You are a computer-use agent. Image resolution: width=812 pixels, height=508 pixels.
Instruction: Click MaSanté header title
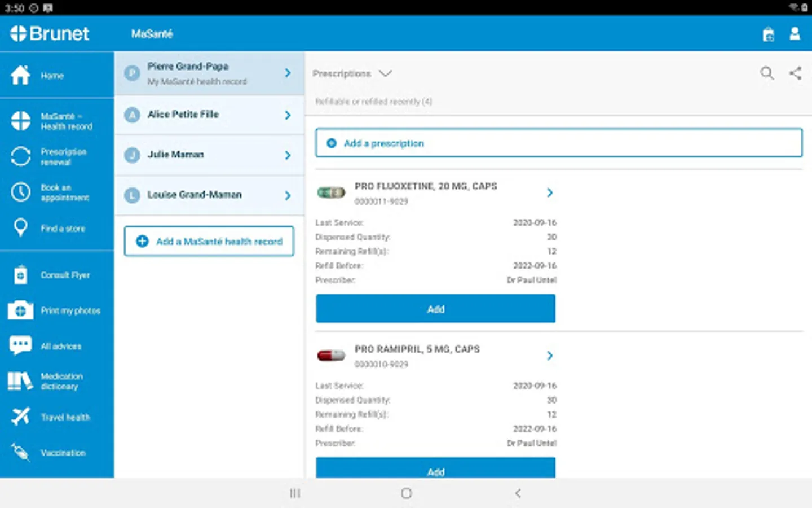[152, 34]
